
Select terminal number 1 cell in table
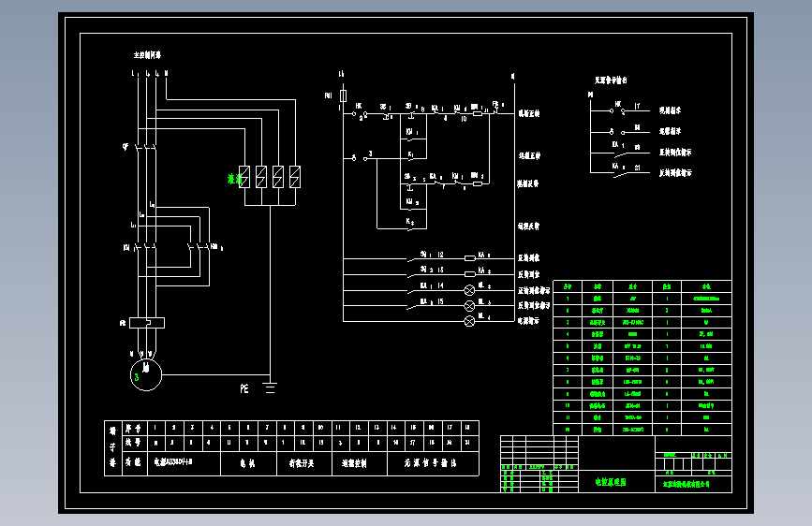pyautogui.click(x=155, y=428)
